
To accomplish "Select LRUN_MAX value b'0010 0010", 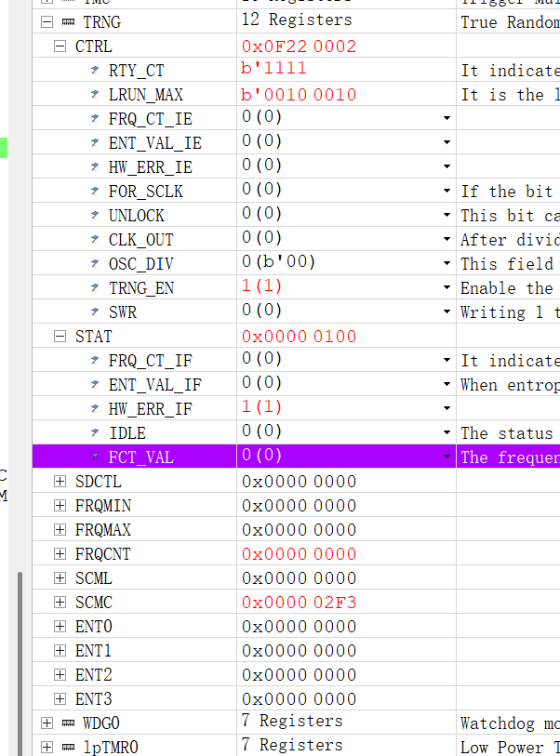I will [x=299, y=95].
